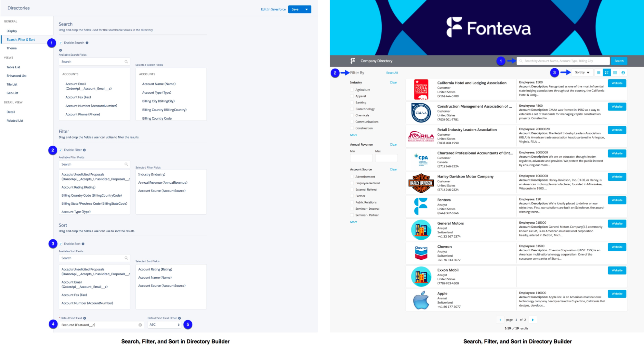Image resolution: width=644 pixels, height=347 pixels.
Task: Switch to the tile grid view
Action: click(x=615, y=72)
